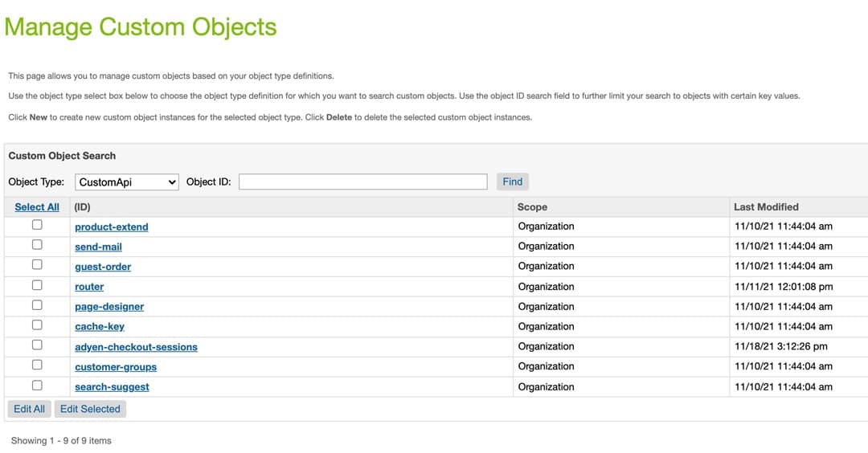Toggle the adyen-checkout-sessions checkbox

click(37, 345)
